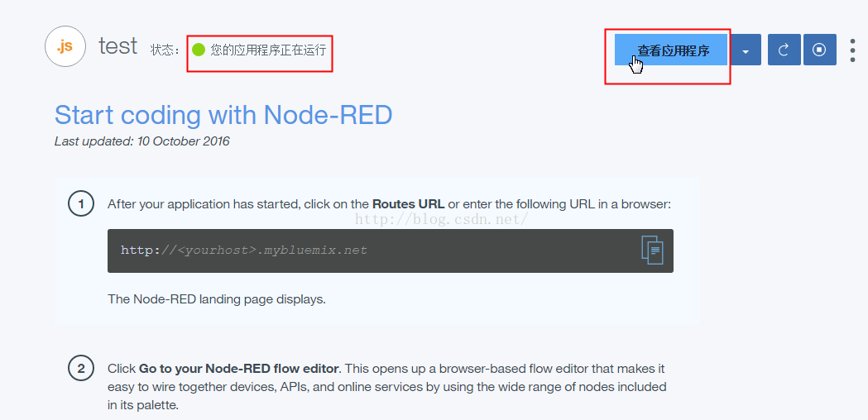Click the 状态 label
Screen dimensions: 868x420
tap(164, 50)
